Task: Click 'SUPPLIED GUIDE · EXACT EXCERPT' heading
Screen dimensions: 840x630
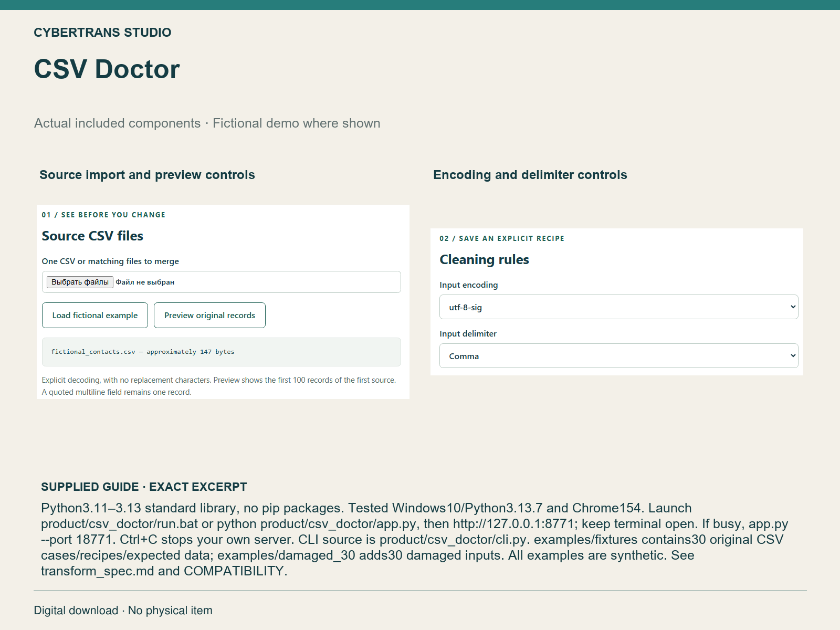Action: click(144, 487)
